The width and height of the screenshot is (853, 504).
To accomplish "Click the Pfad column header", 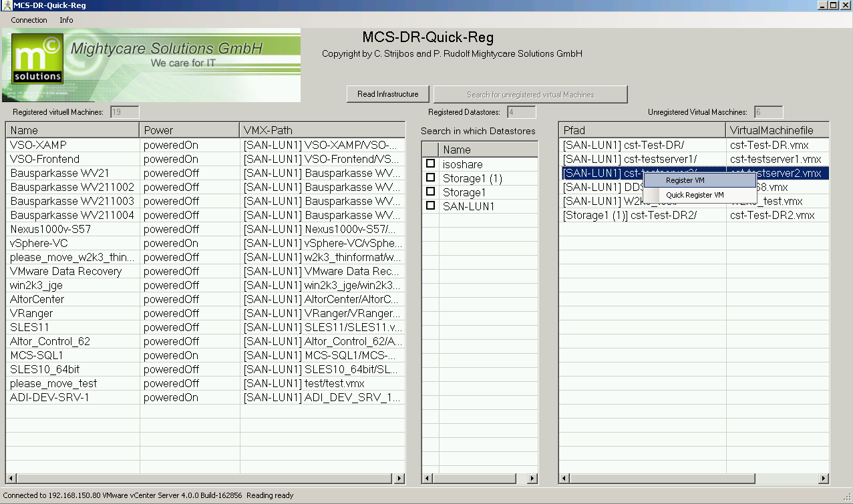I will 643,130.
